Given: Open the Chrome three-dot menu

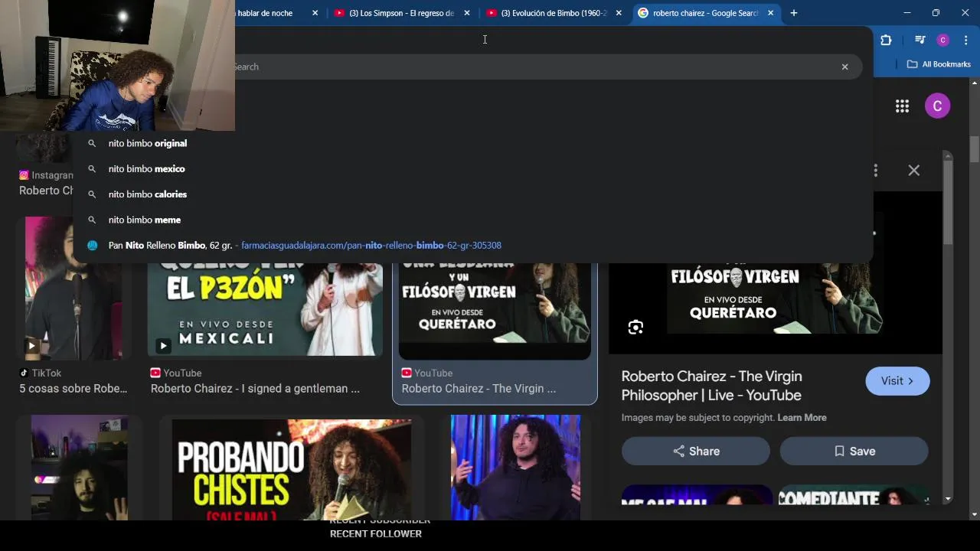Looking at the screenshot, I should (x=965, y=41).
